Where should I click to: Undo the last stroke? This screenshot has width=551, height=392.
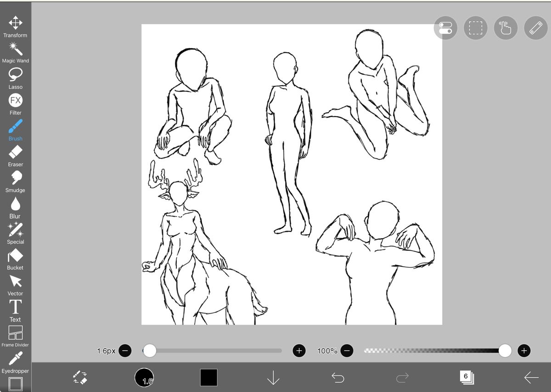click(337, 377)
